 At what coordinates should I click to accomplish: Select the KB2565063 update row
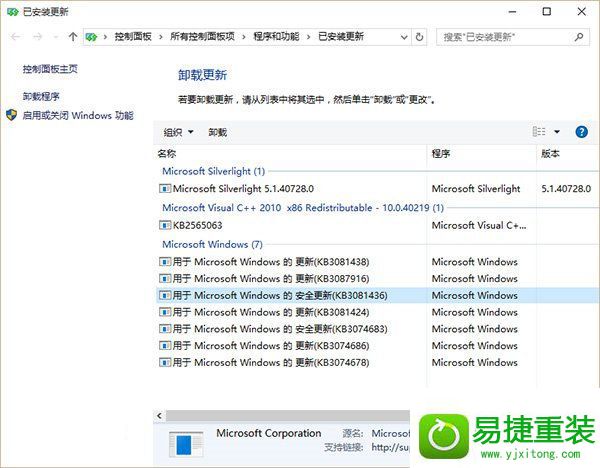click(377, 225)
